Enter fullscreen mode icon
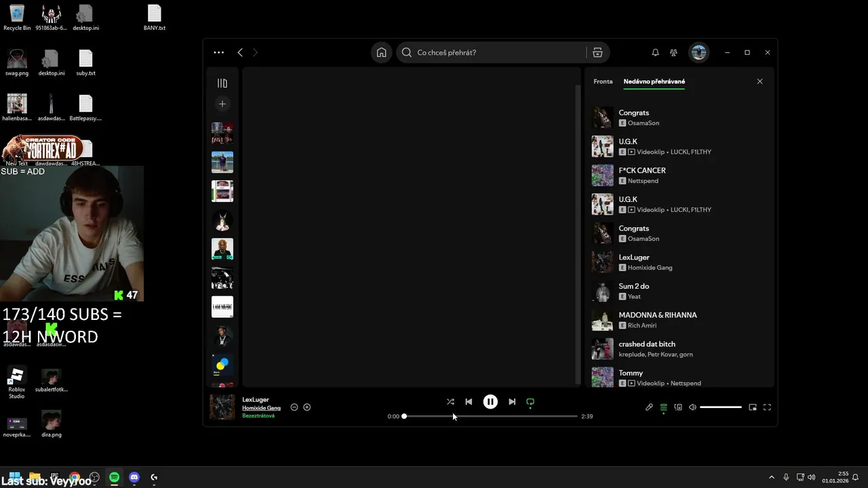 pos(767,407)
